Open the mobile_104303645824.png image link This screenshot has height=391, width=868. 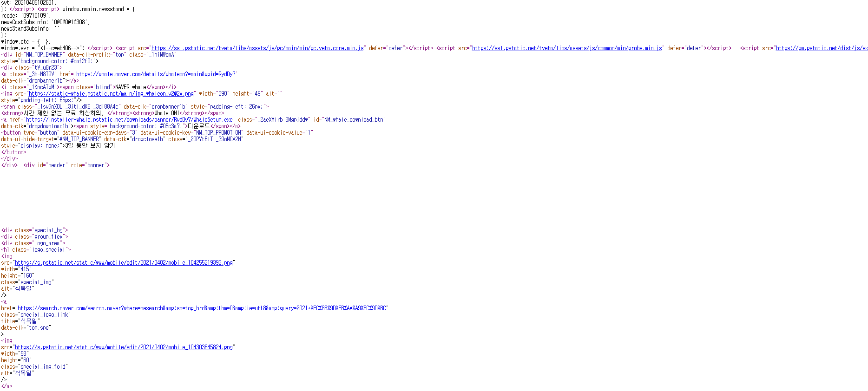(124, 347)
